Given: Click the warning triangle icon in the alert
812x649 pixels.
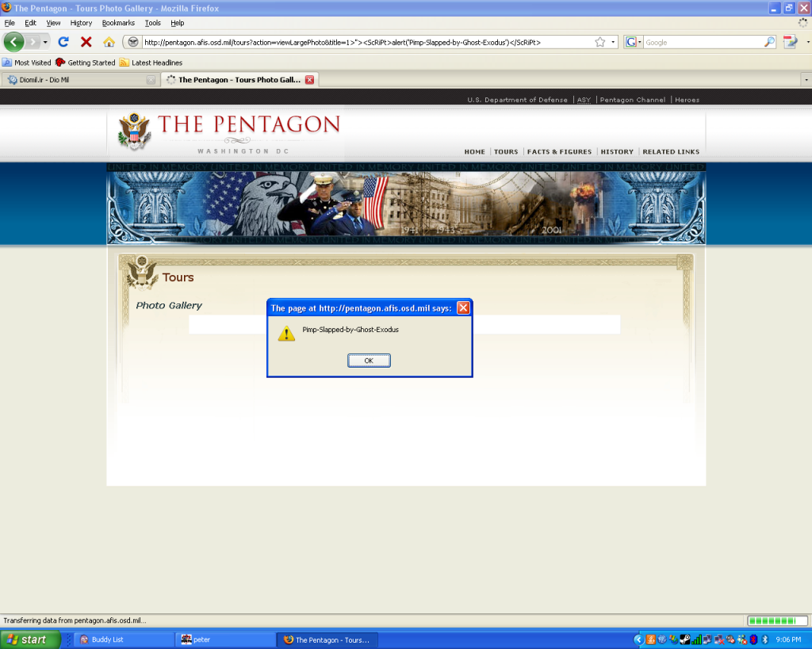Looking at the screenshot, I should coord(286,334).
